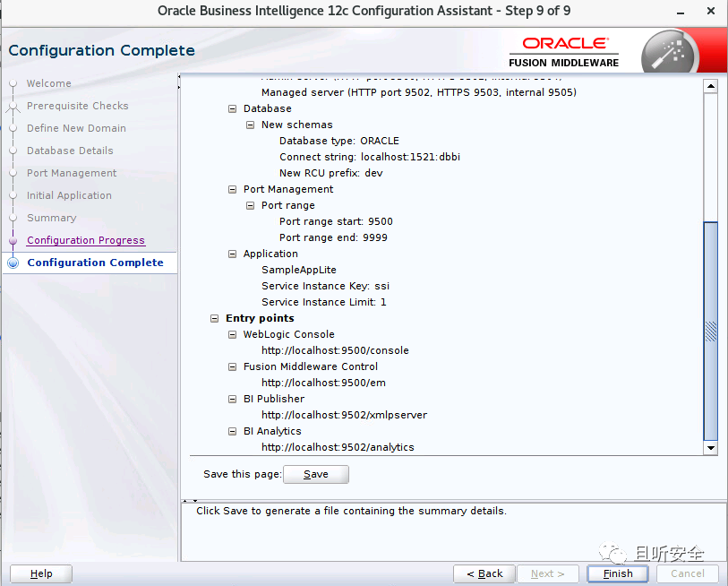Collapse the Database tree node

click(232, 108)
